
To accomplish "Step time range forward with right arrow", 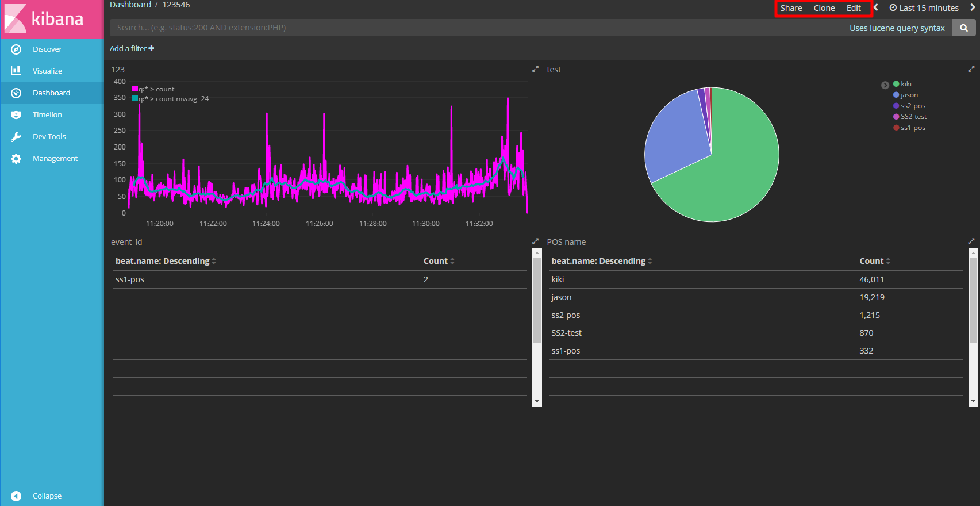I will (x=973, y=7).
